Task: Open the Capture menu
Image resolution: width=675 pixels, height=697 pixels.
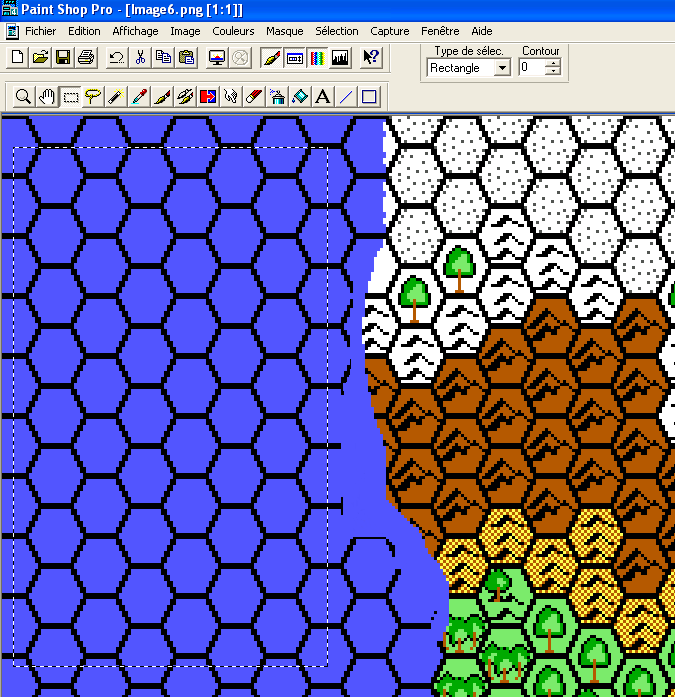Action: (390, 31)
